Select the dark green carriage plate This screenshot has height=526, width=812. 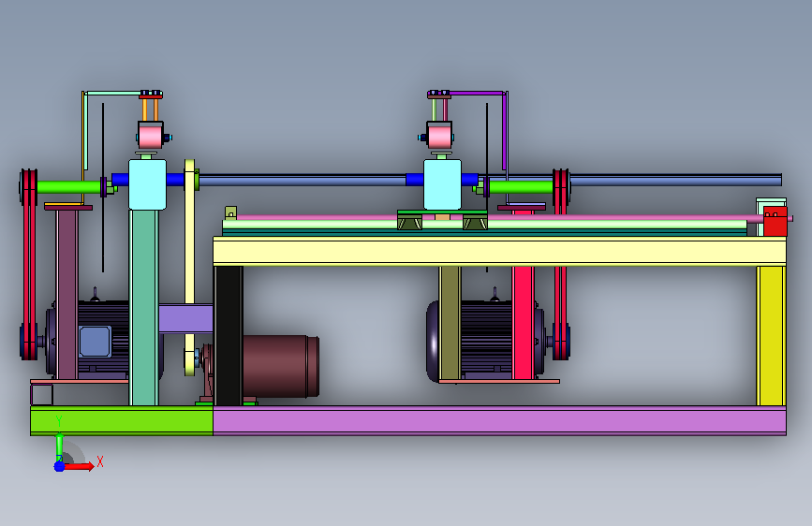(x=442, y=212)
